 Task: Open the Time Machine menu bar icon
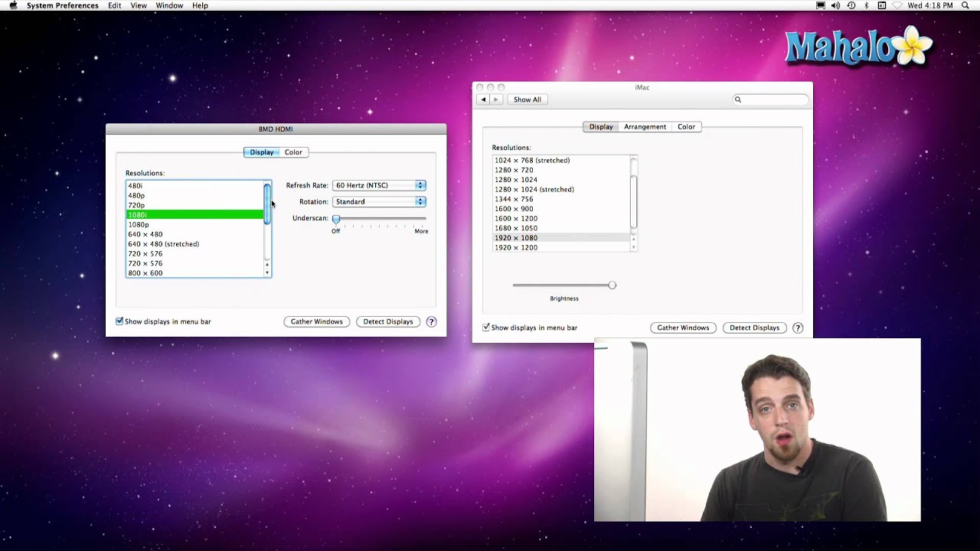point(851,5)
